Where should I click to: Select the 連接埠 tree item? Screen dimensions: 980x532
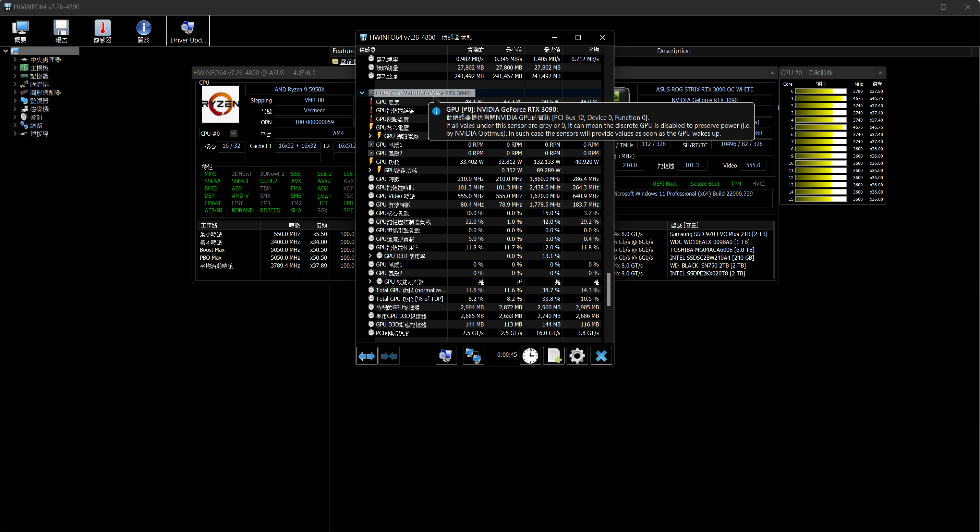click(x=39, y=134)
